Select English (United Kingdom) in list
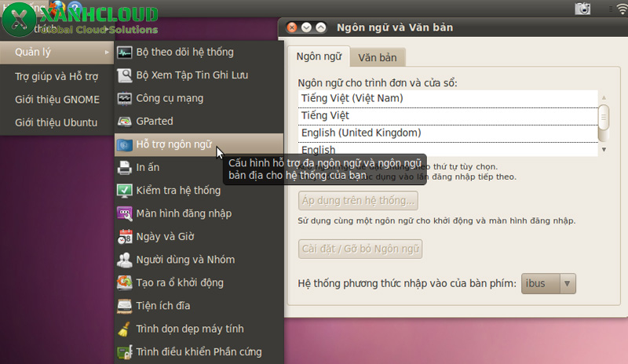The height and width of the screenshot is (364, 628). coord(447,133)
